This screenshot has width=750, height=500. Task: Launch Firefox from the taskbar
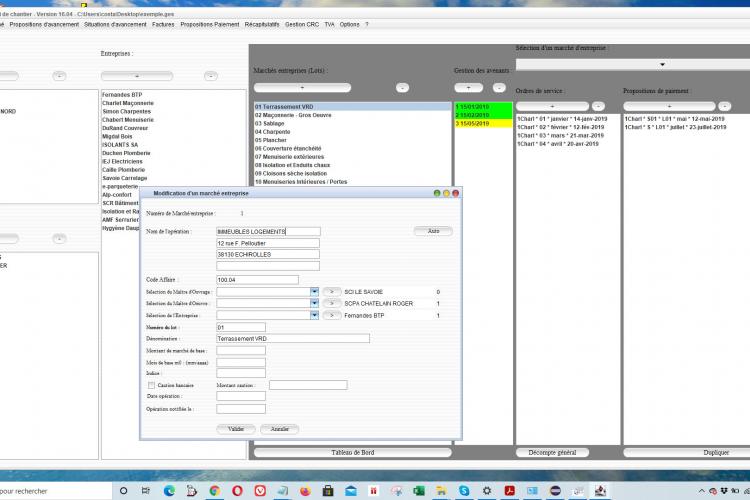305,491
